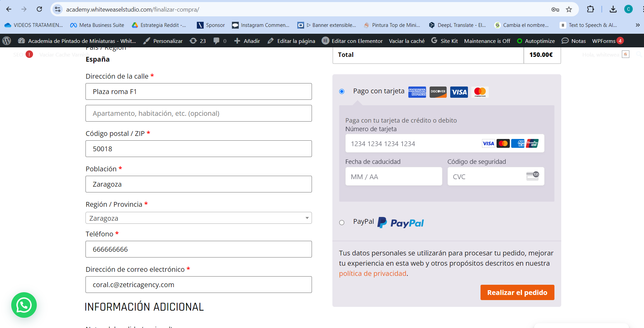The width and height of the screenshot is (644, 328).
Task: Reload the checkout page
Action: click(x=40, y=9)
